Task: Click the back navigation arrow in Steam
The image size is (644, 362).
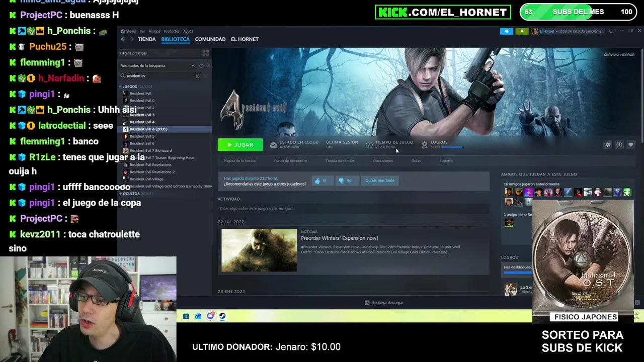Action: (x=123, y=39)
